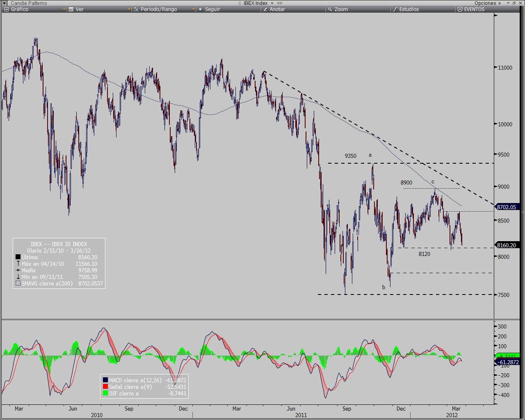Click the Señal red legend swatch
The height and width of the screenshot is (420, 525).
pos(105,387)
